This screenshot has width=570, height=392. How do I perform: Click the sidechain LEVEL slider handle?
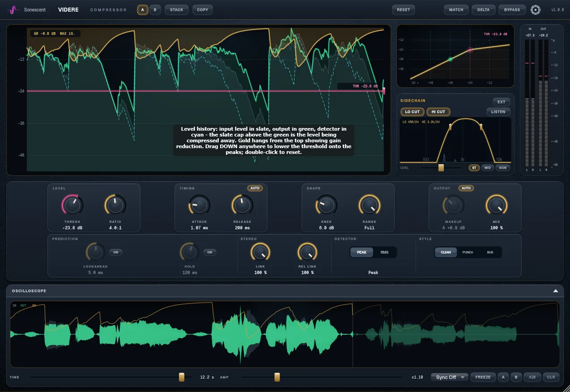click(441, 168)
